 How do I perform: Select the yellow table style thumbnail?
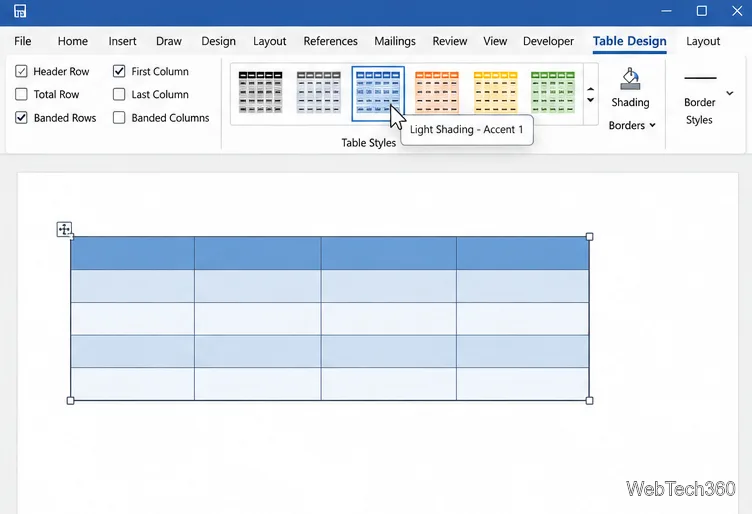coord(495,92)
